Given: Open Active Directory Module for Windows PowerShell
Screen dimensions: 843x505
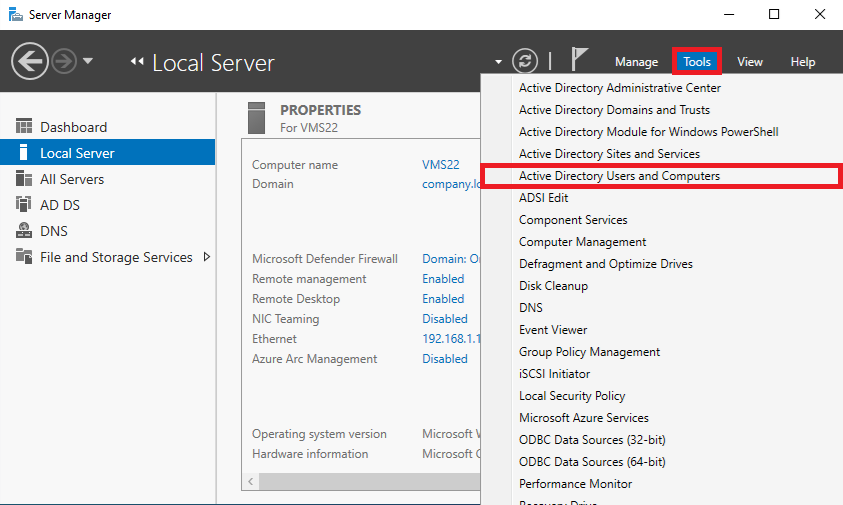Looking at the screenshot, I should pyautogui.click(x=648, y=132).
